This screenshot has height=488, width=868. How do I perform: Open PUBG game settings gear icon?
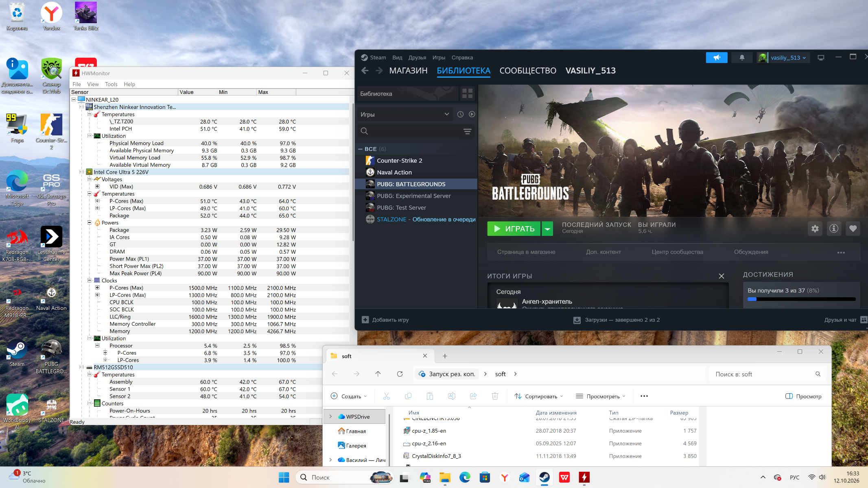tap(815, 229)
